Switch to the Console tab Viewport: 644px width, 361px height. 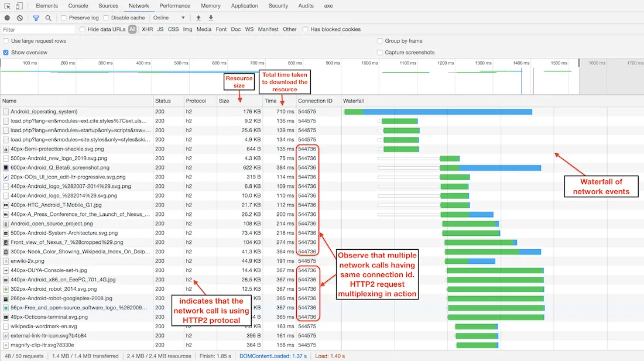tap(78, 6)
